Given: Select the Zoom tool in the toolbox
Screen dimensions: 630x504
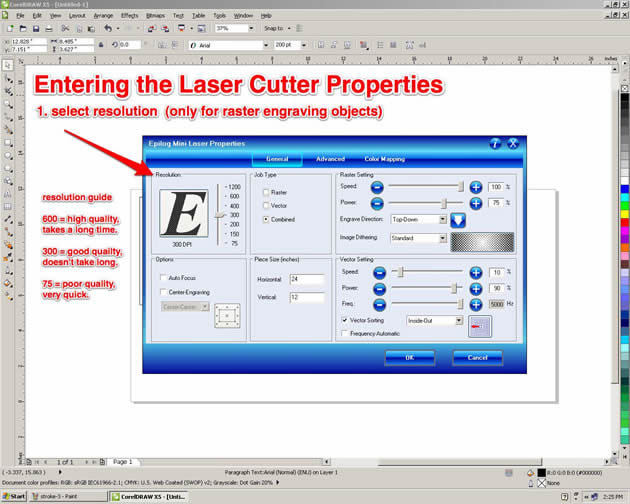Looking at the screenshot, I should [8, 104].
